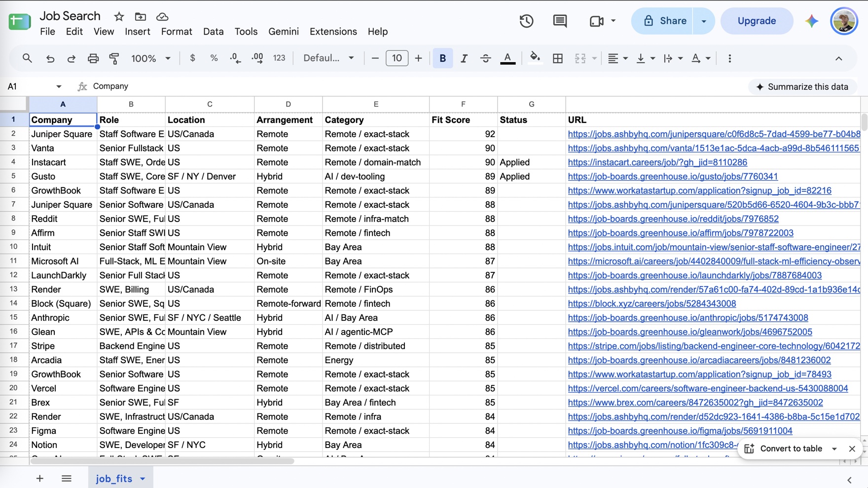The height and width of the screenshot is (488, 868).
Task: Open the Share options dropdown arrow
Action: click(704, 21)
